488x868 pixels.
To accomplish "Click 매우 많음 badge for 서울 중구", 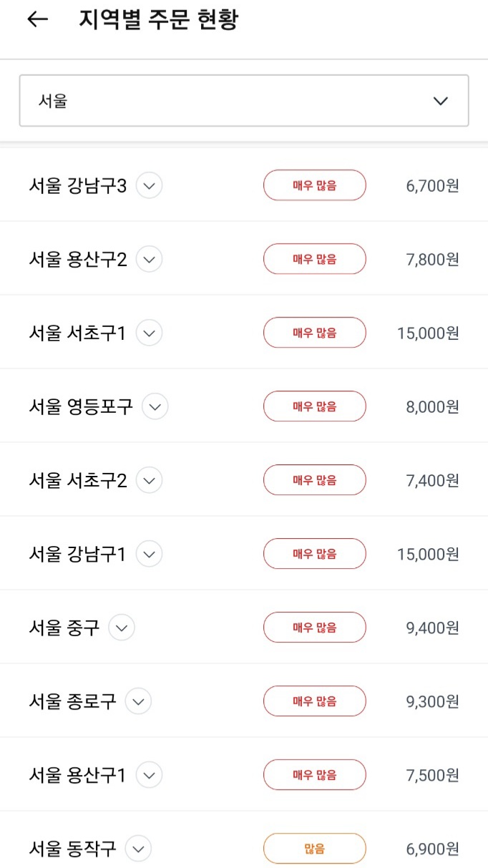I will click(315, 628).
